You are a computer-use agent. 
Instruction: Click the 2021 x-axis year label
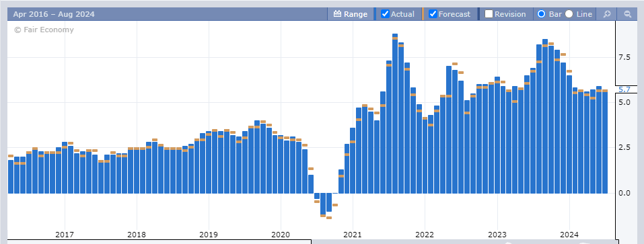point(353,235)
